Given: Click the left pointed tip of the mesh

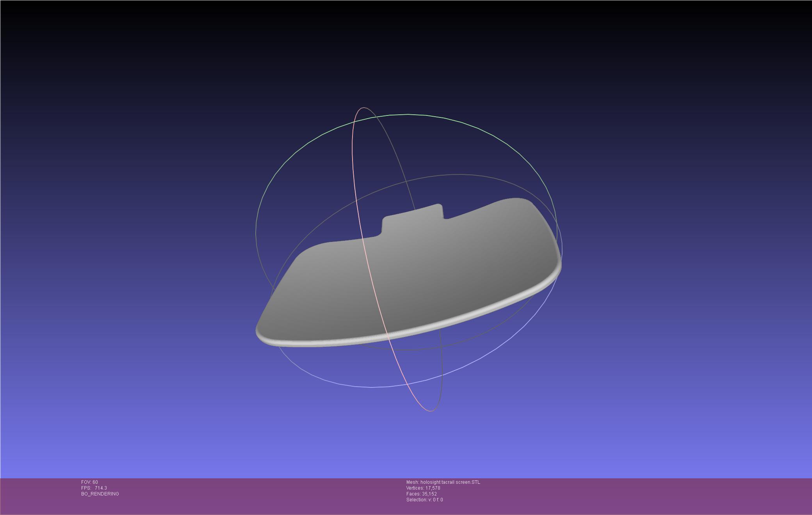Looking at the screenshot, I should coord(259,331).
